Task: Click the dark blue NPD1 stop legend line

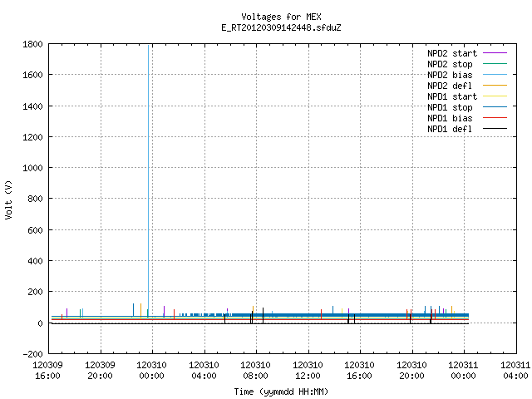Action: [x=495, y=107]
